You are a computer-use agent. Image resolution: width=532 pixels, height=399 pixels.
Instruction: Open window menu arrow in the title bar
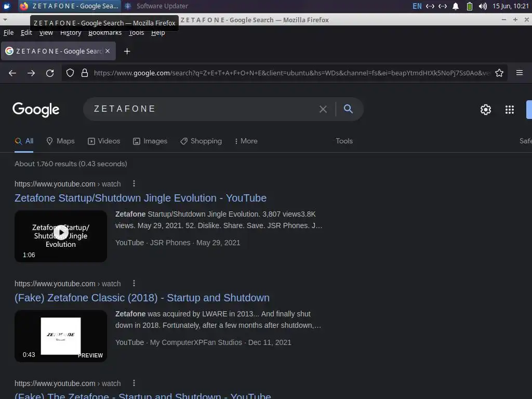point(5,20)
